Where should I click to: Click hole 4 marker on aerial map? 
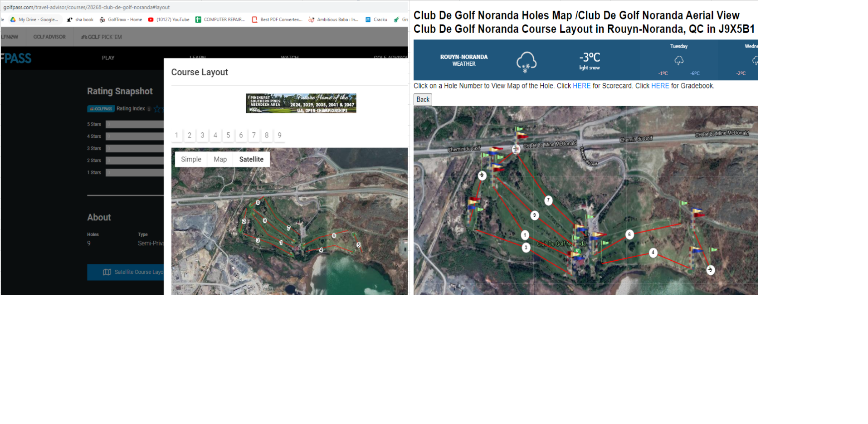653,253
